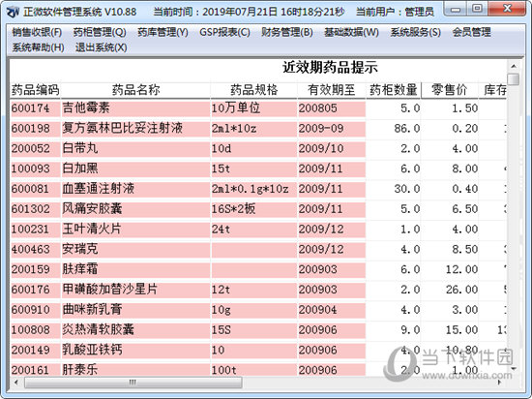Click the 零售价 column header
Image resolution: width=532 pixels, height=399 pixels.
(450, 90)
